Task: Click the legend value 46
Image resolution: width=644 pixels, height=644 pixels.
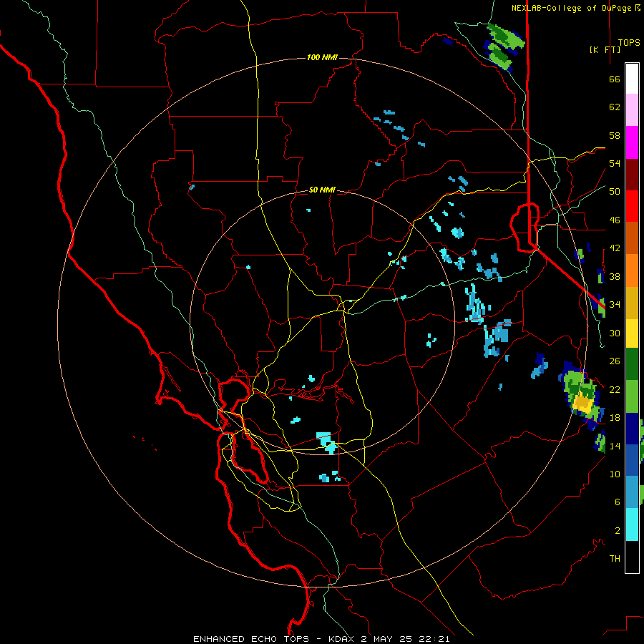Action: [615, 220]
